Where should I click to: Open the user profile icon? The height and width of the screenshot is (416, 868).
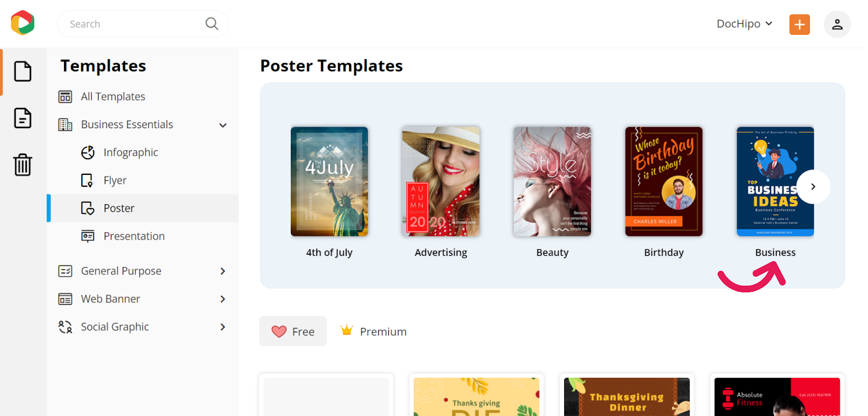(x=837, y=24)
